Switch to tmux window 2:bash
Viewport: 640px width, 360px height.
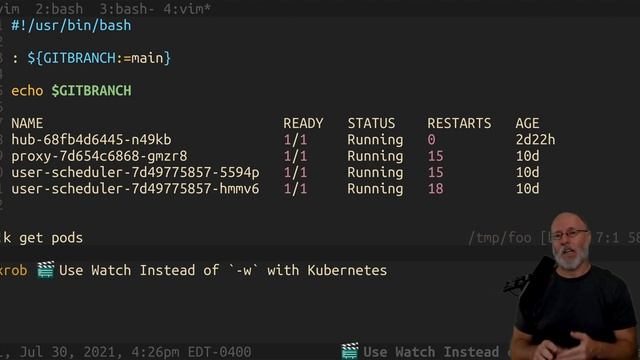pyautogui.click(x=59, y=9)
